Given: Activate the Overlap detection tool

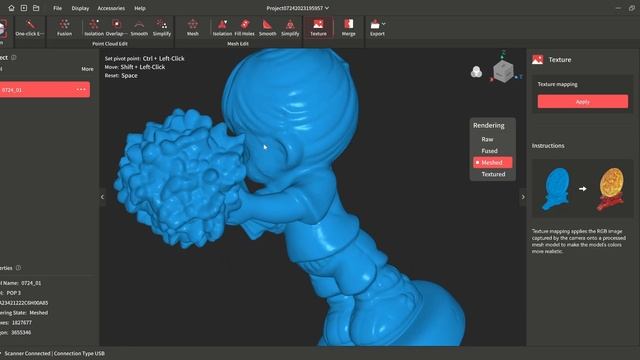Looking at the screenshot, I should [x=116, y=28].
